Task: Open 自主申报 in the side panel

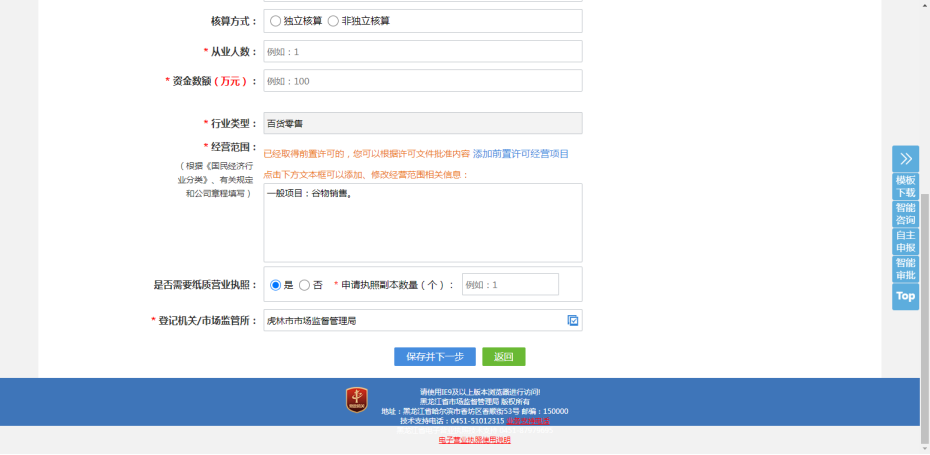Action: click(x=905, y=241)
